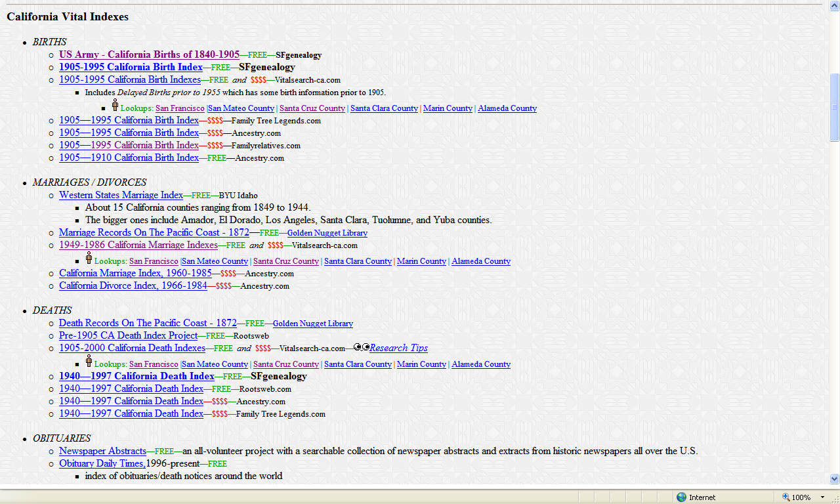Open Santa Clara County lookups under Deaths
840x504 pixels.
(358, 364)
